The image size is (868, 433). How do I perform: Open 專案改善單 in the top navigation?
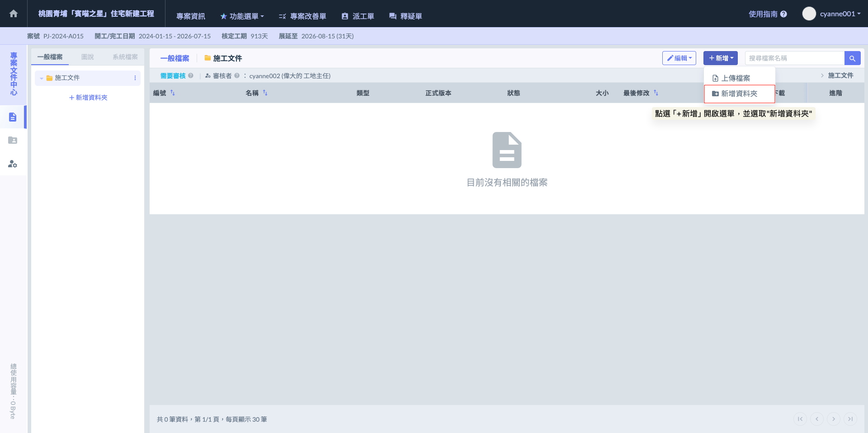[x=302, y=16]
